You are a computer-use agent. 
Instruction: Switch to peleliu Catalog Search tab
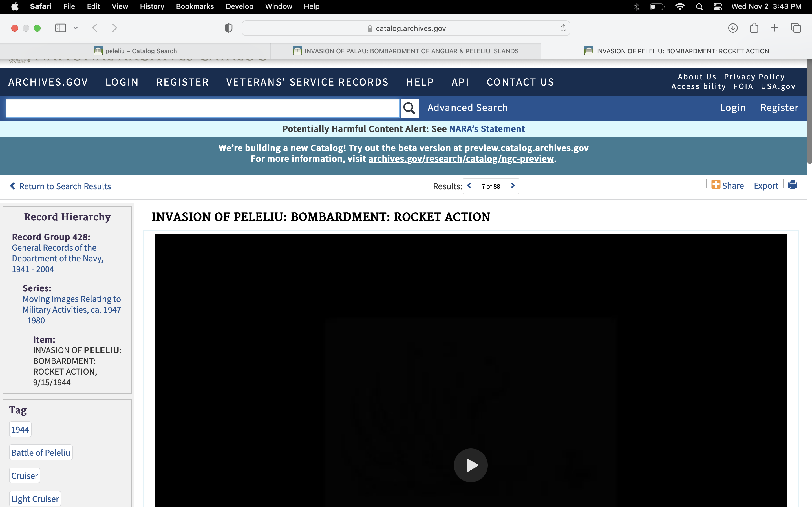click(x=135, y=51)
